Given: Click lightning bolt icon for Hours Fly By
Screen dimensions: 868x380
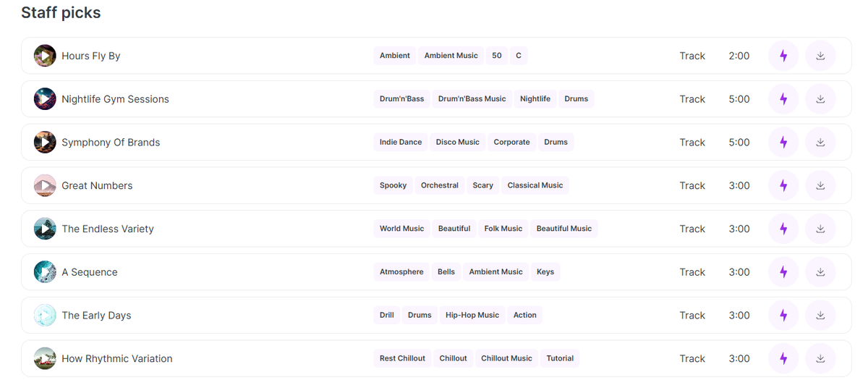Looking at the screenshot, I should tap(783, 56).
